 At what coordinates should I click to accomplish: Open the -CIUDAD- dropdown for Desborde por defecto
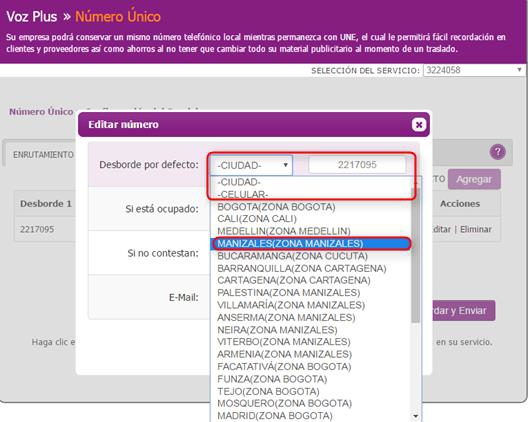coord(251,165)
